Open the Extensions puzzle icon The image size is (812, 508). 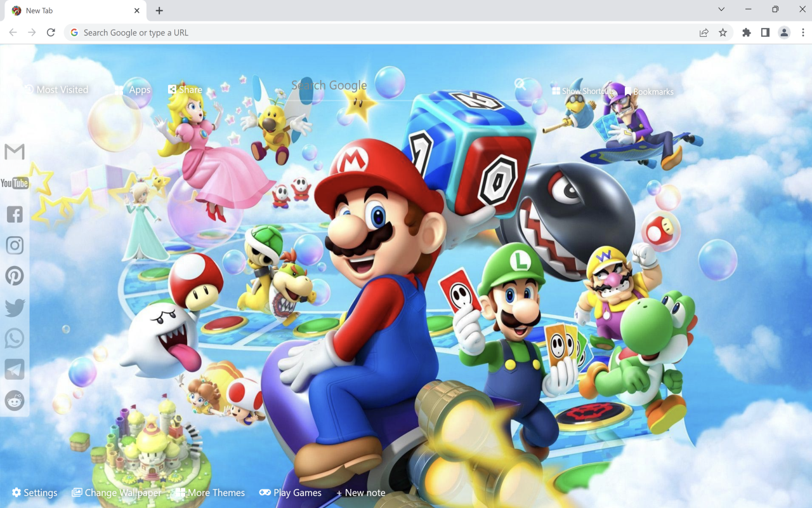pyautogui.click(x=747, y=32)
